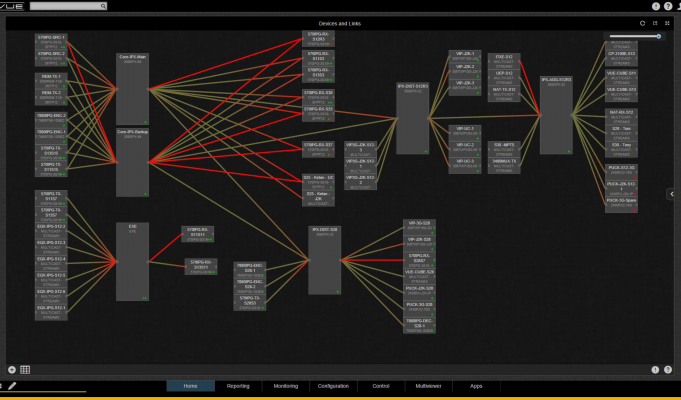Click the VIP-J2K-S28 node
The width and height of the screenshot is (681, 400).
click(419, 244)
